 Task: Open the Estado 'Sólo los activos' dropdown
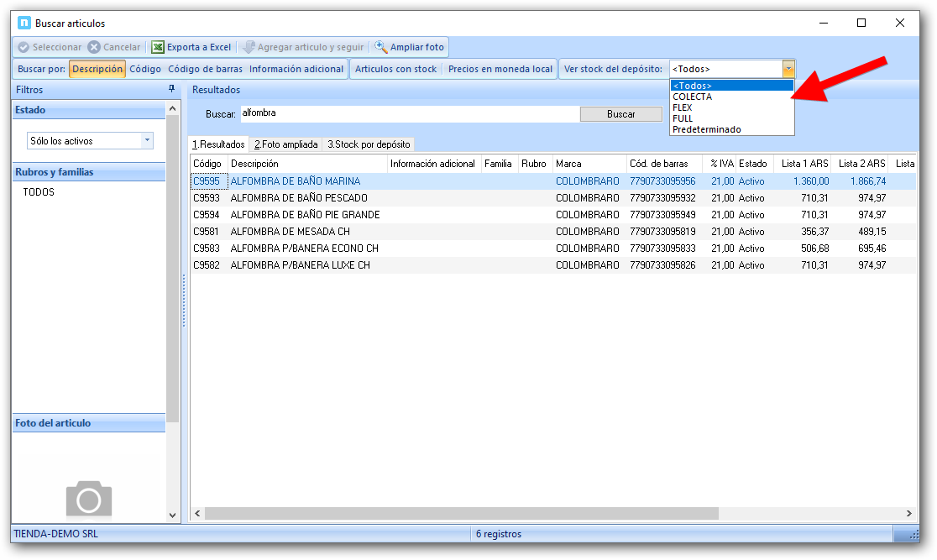147,141
